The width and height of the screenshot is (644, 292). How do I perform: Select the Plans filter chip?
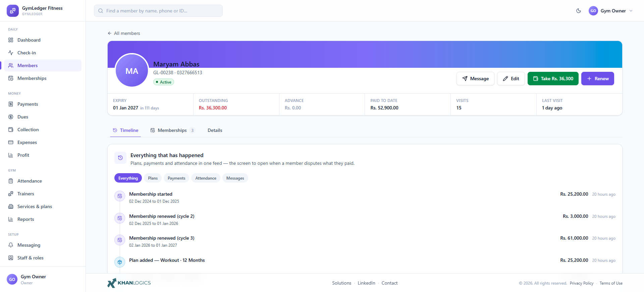pos(153,178)
